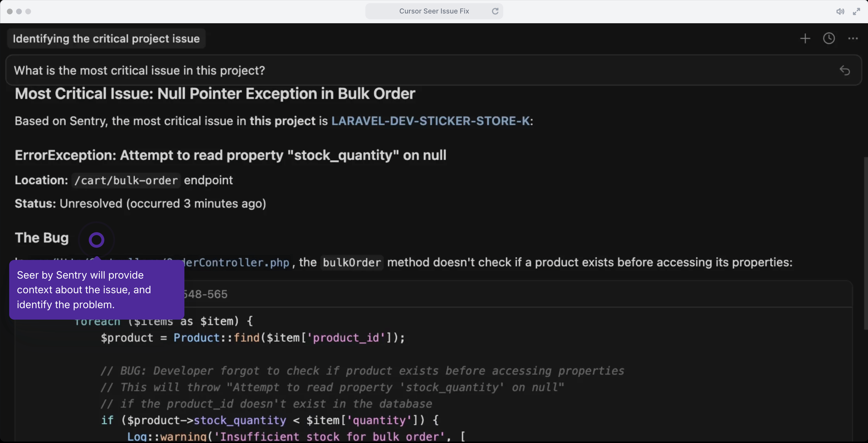Click the Seer by Sentry tooltip popup

tap(97, 289)
